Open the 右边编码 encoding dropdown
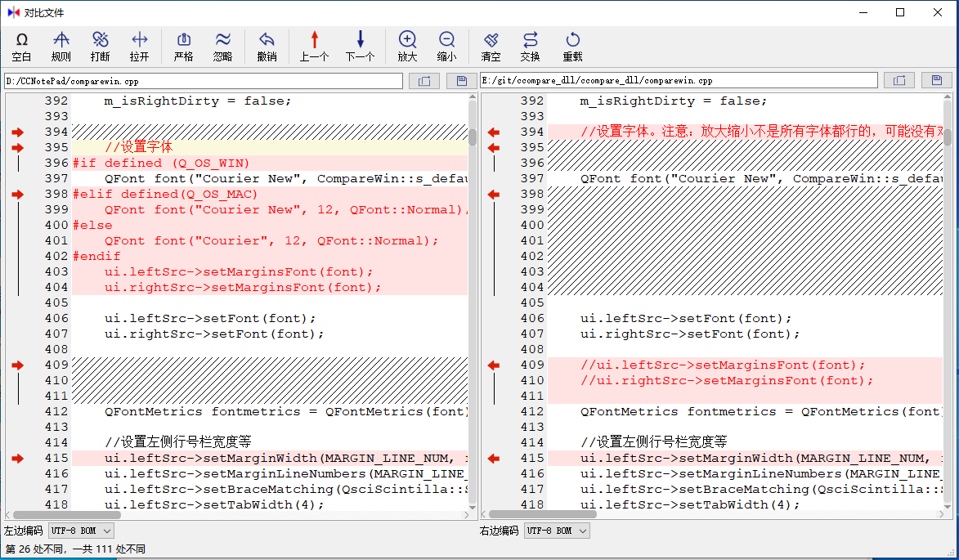This screenshot has height=560, width=959. coord(558,531)
